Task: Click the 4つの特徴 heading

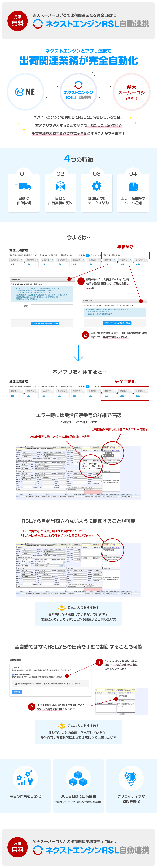Action: (78, 159)
